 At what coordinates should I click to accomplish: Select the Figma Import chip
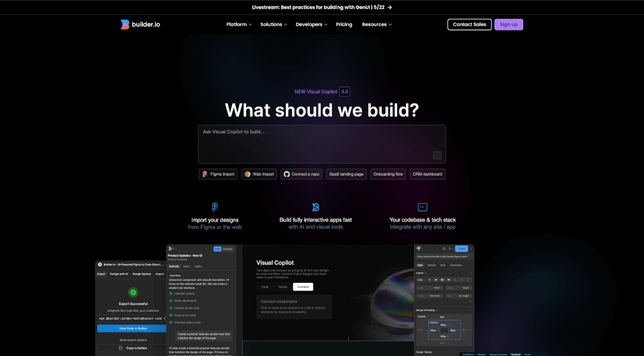tap(217, 174)
